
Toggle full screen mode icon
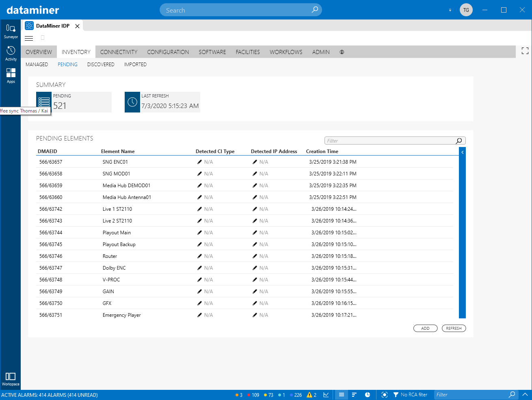[x=525, y=51]
